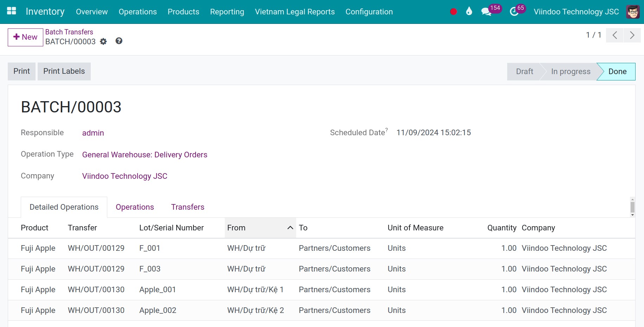This screenshot has height=327, width=644.
Task: Open the Configuration menu
Action: pos(369,12)
